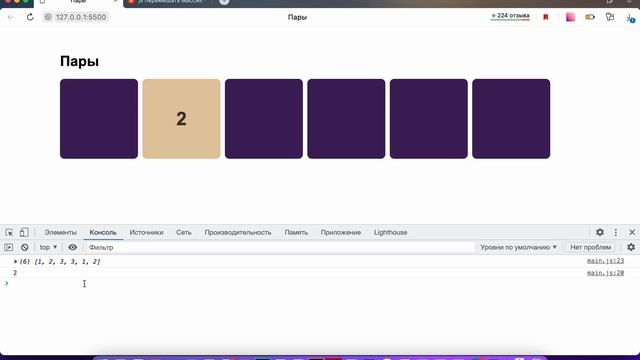Screen dimensions: 640x360
Task: Clear the console with the clear icon
Action: pyautogui.click(x=24, y=247)
